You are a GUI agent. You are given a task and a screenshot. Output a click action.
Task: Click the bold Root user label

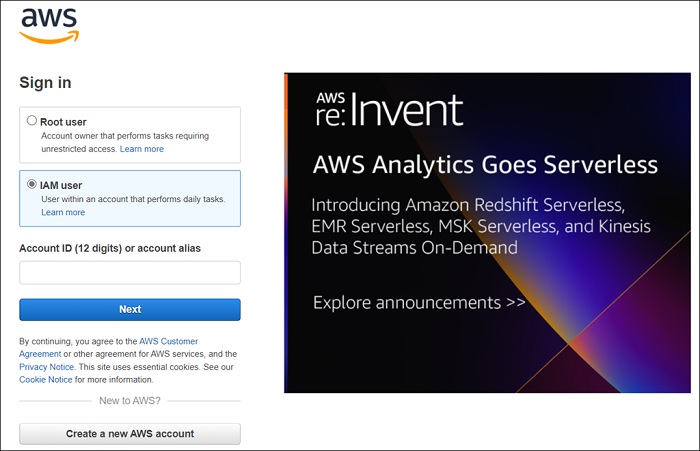[x=63, y=122]
